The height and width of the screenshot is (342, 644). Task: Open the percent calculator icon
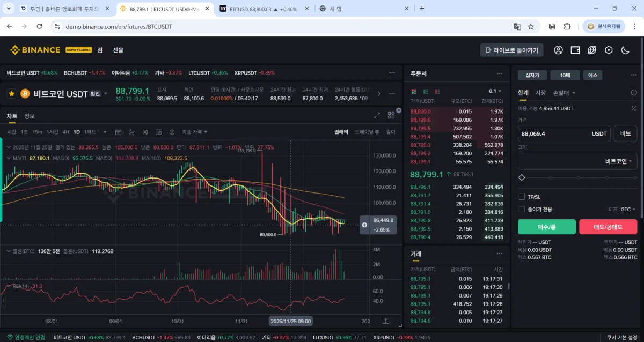634,108
